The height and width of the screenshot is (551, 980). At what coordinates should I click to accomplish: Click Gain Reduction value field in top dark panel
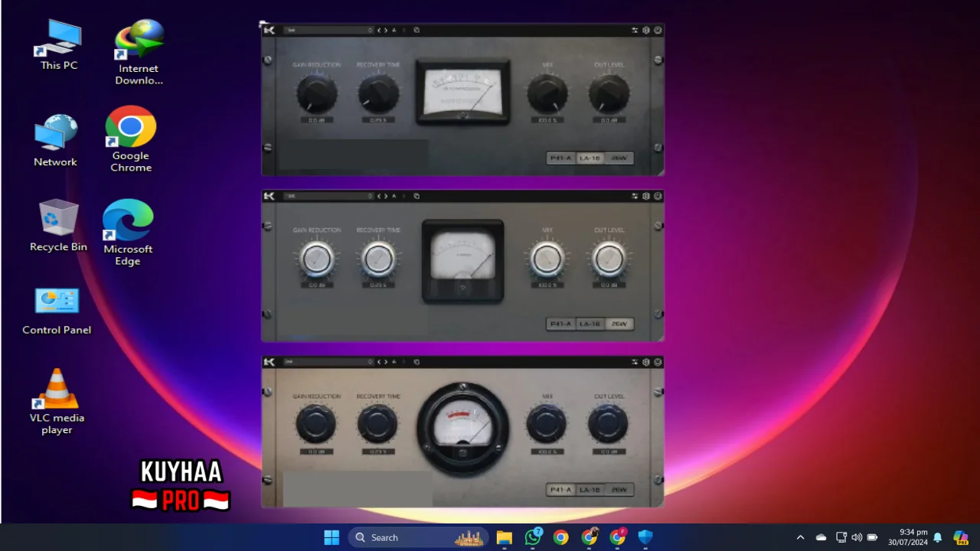click(316, 120)
